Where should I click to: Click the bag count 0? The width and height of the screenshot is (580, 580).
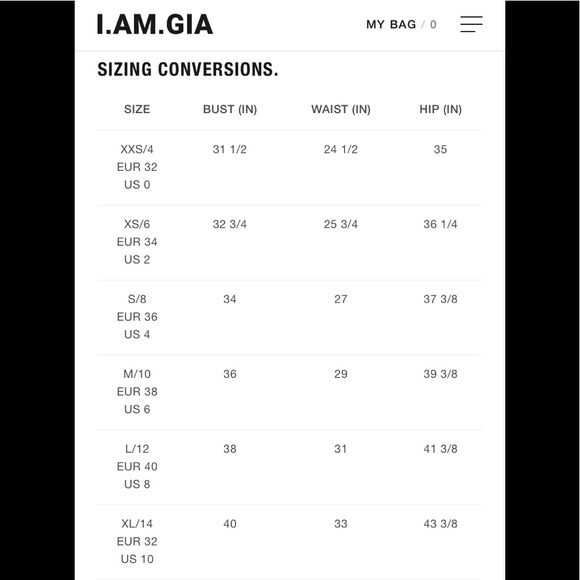click(x=433, y=24)
